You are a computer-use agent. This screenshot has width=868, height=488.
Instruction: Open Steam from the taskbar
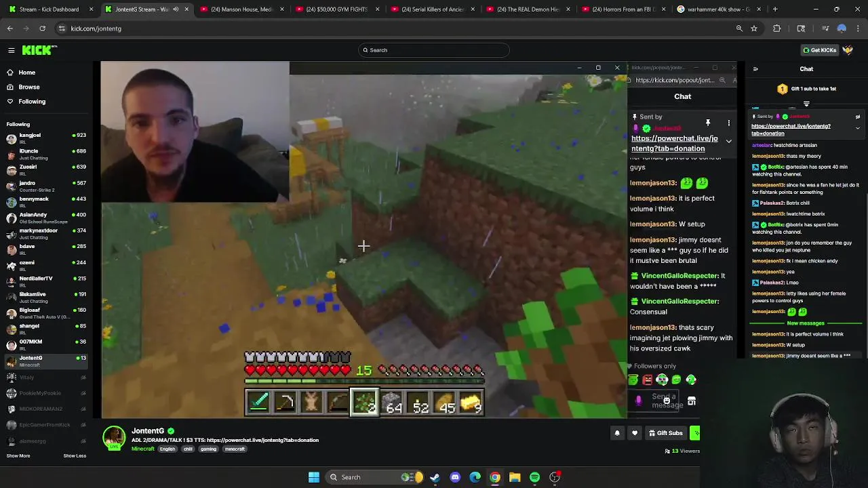pos(435,477)
